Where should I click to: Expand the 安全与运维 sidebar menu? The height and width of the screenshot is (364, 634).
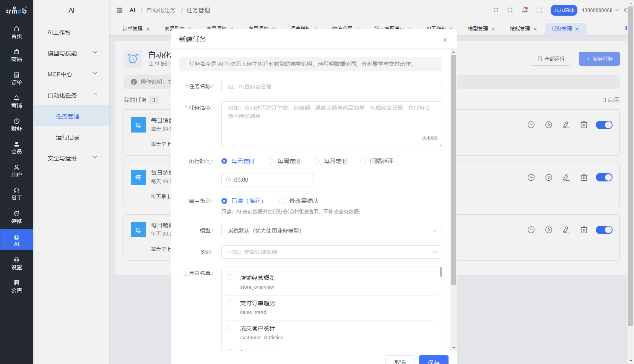[72, 159]
